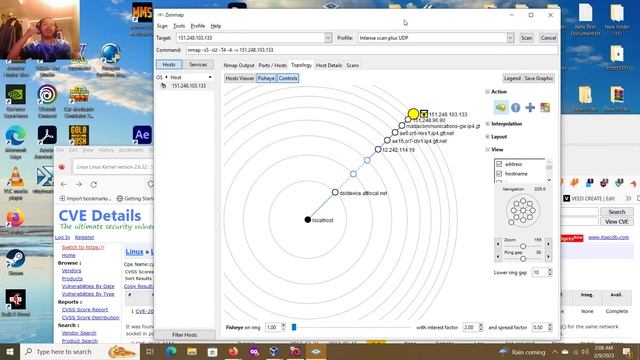Image resolution: width=640 pixels, height=360 pixels.
Task: Click the 12.242.114.10 node circle
Action: click(x=378, y=150)
